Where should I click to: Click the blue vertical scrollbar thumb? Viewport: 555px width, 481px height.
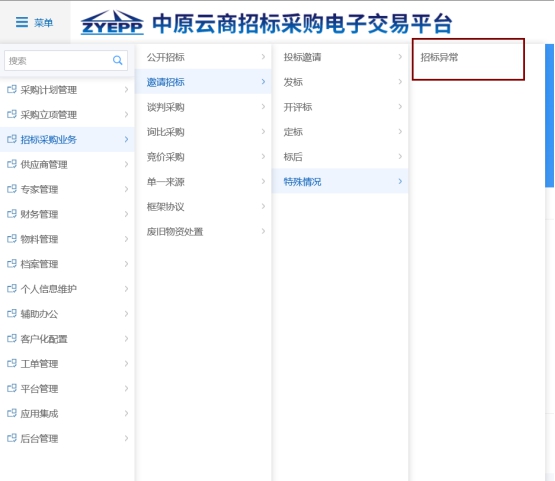pyautogui.click(x=549, y=115)
